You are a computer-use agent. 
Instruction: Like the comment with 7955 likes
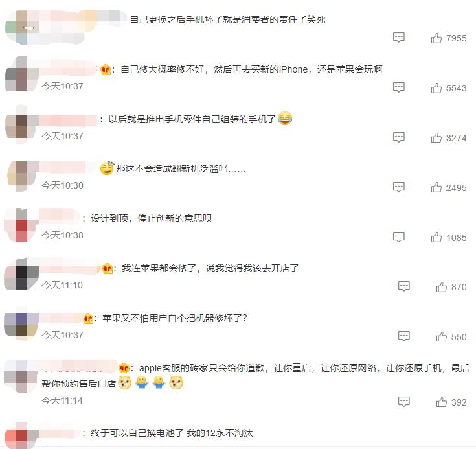[436, 38]
